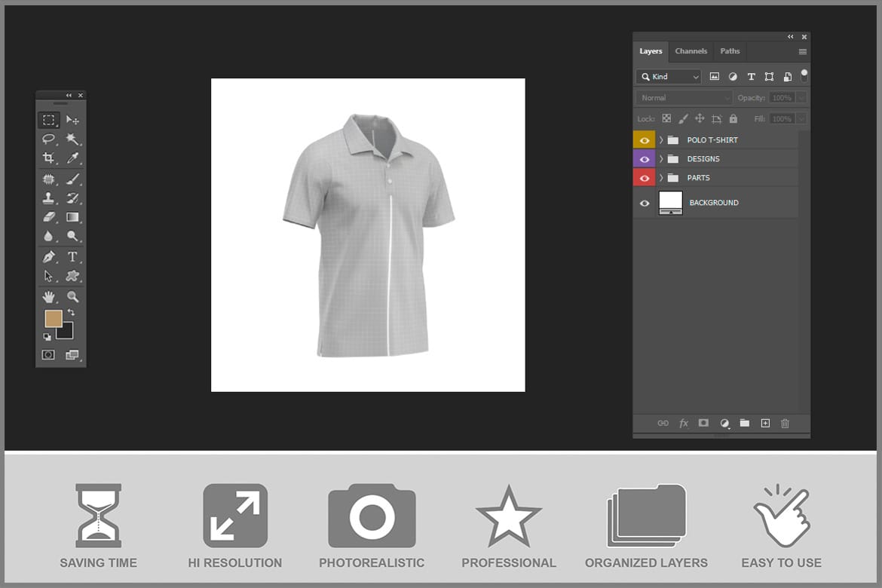The height and width of the screenshot is (588, 882).
Task: Select the Zoom tool in toolbox
Action: tap(72, 296)
